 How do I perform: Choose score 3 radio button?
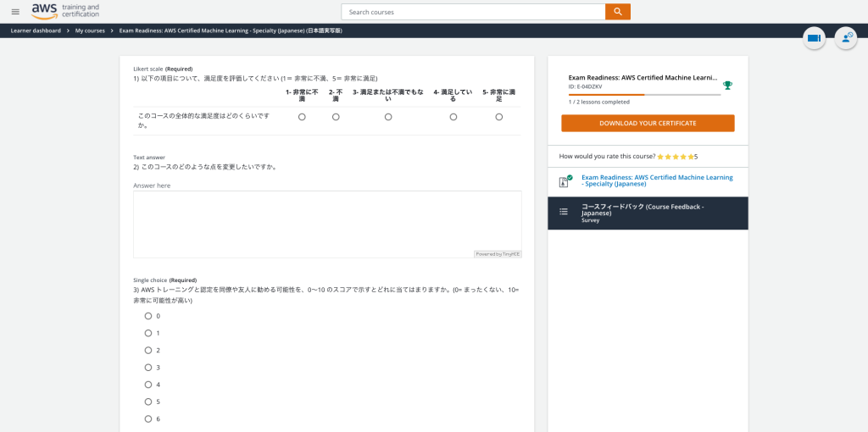[147, 368]
